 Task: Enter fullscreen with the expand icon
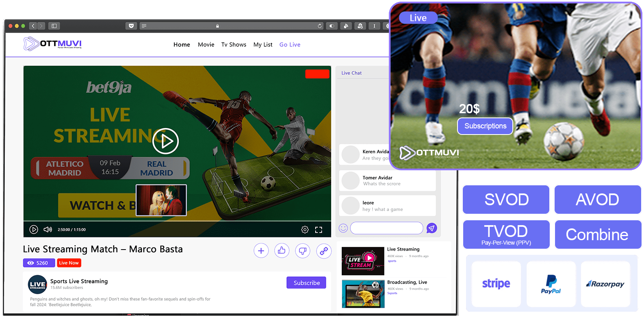[319, 230]
